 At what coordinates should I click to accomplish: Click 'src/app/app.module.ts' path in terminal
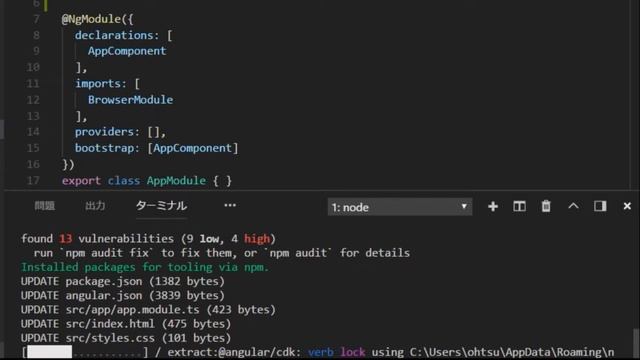[x=132, y=310]
